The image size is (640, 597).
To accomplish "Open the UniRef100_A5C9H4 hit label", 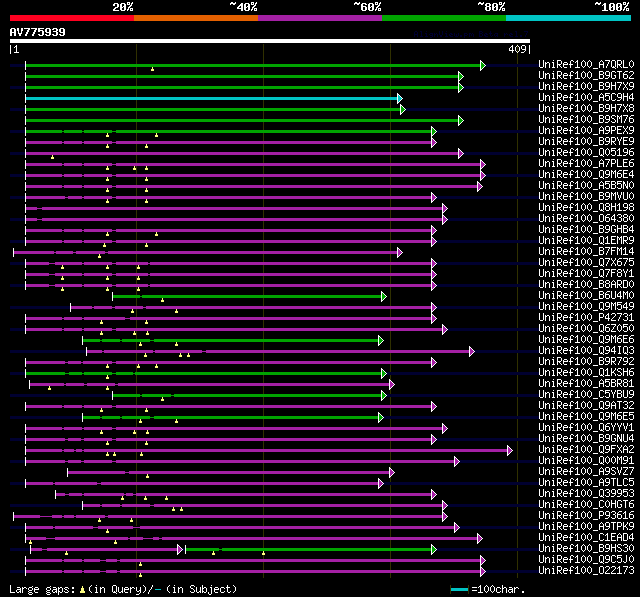I will click(x=586, y=98).
